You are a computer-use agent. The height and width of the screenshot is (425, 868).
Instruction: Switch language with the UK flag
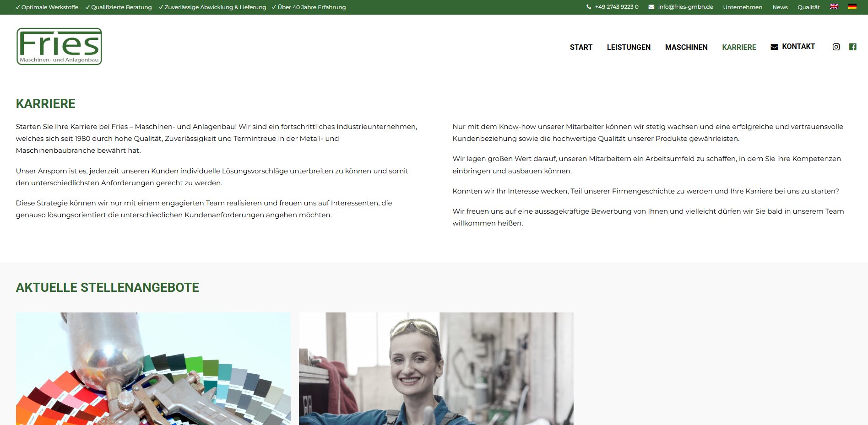click(834, 6)
